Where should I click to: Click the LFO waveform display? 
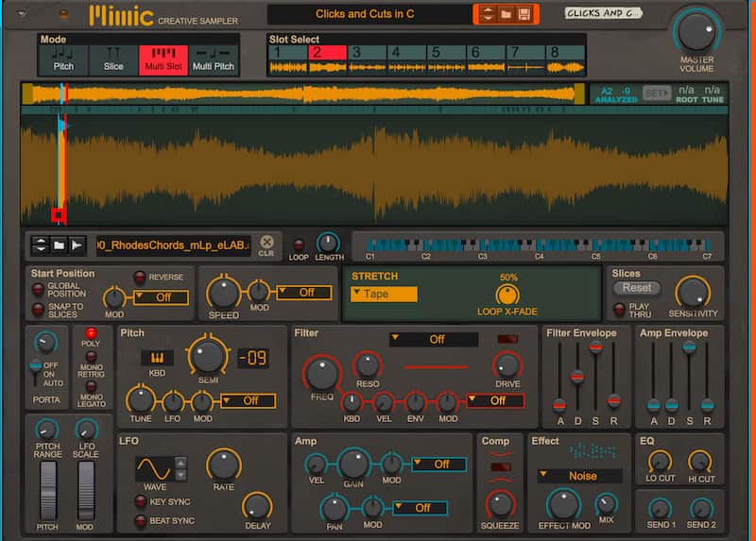coord(154,468)
